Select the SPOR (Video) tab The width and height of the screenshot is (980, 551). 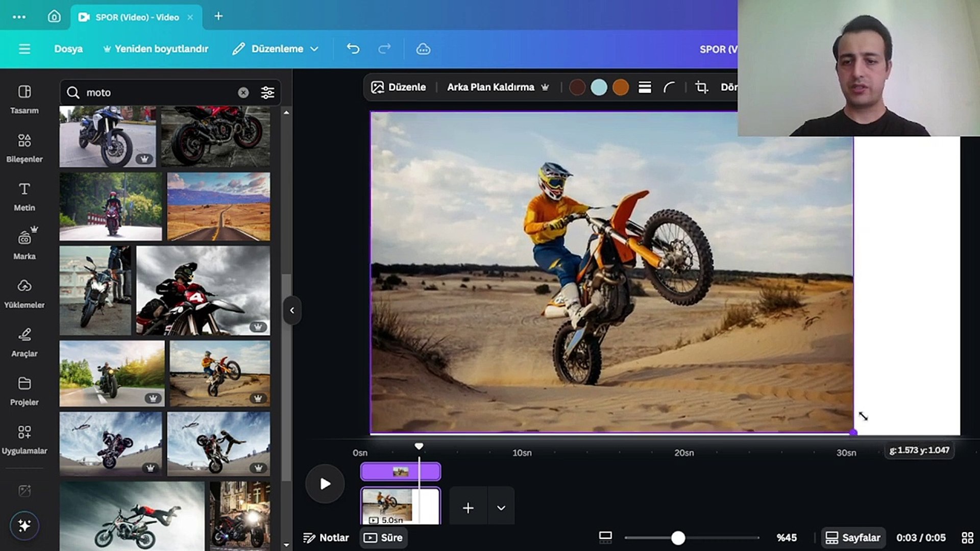pyautogui.click(x=136, y=17)
